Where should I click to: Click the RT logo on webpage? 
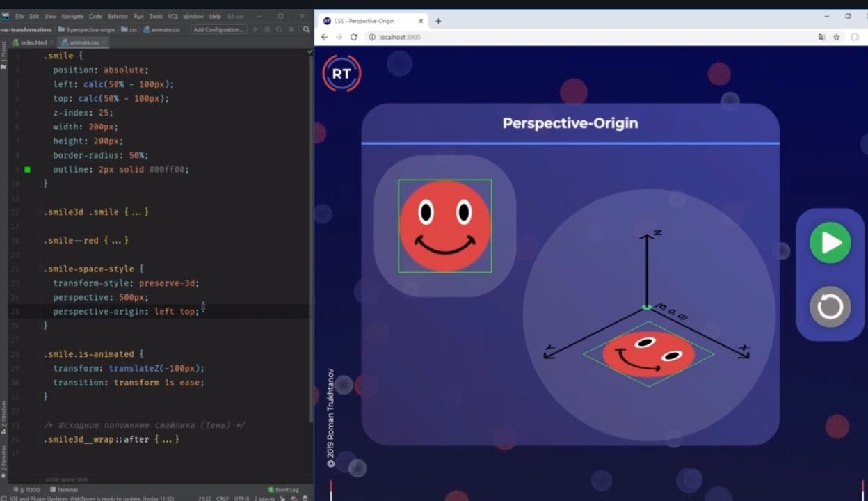pyautogui.click(x=341, y=74)
